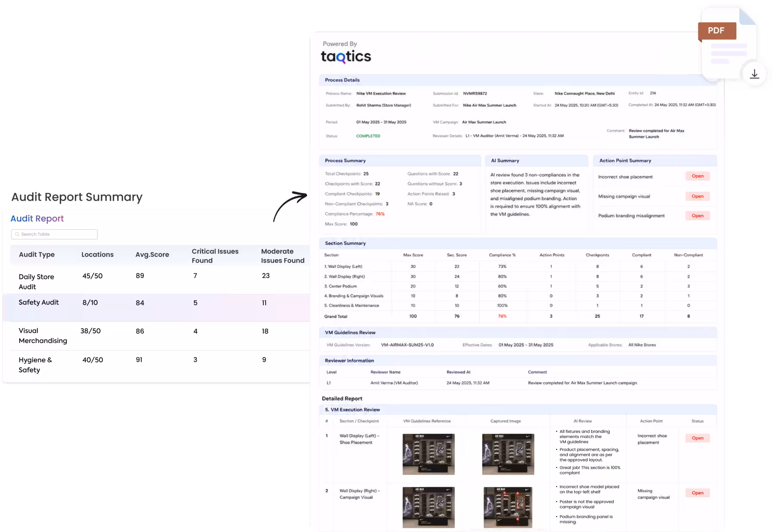Click Open badge for Podium branding misalignment
The width and height of the screenshot is (775, 532).
(697, 216)
